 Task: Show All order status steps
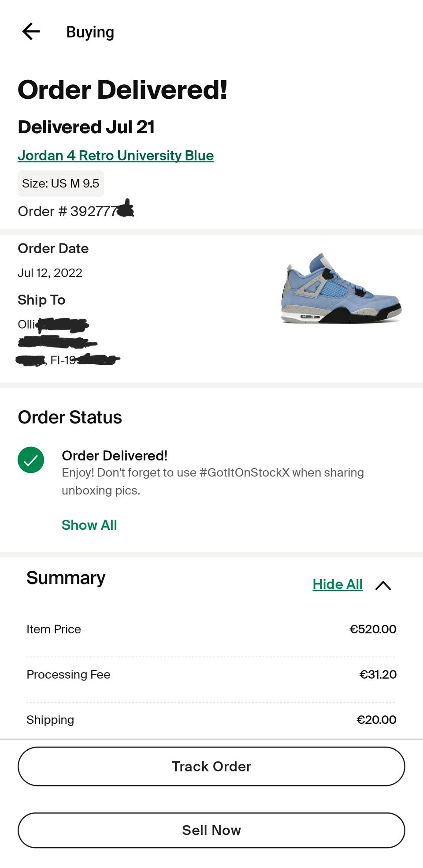(x=89, y=525)
